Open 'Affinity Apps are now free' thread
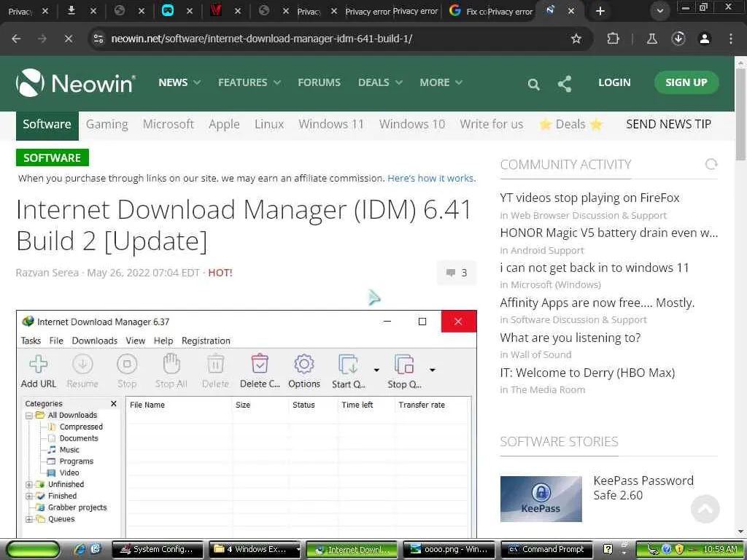 597,303
